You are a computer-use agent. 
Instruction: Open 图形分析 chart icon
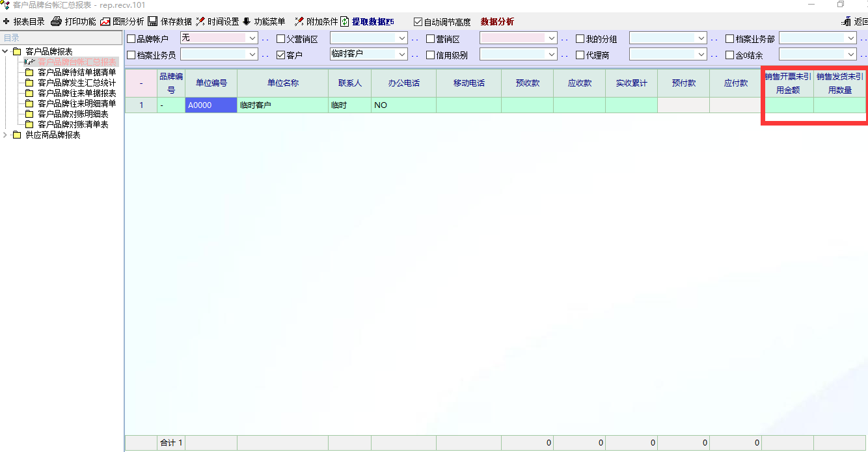click(105, 21)
